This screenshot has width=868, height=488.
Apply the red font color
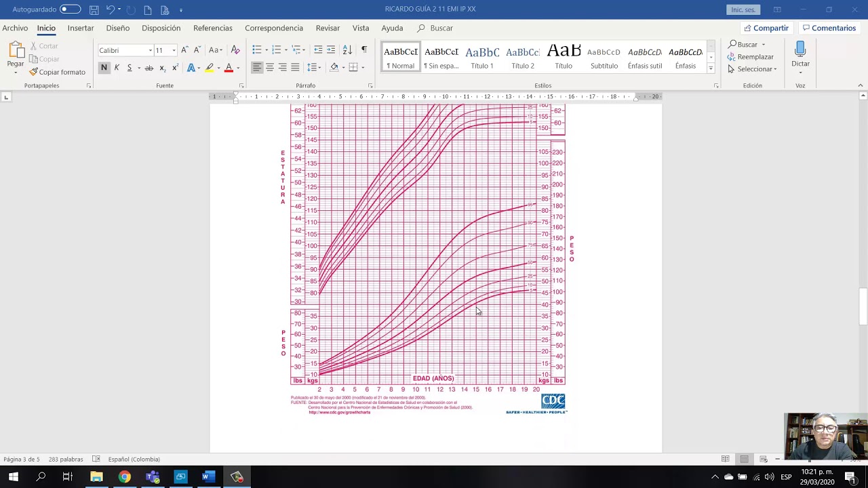[x=229, y=68]
